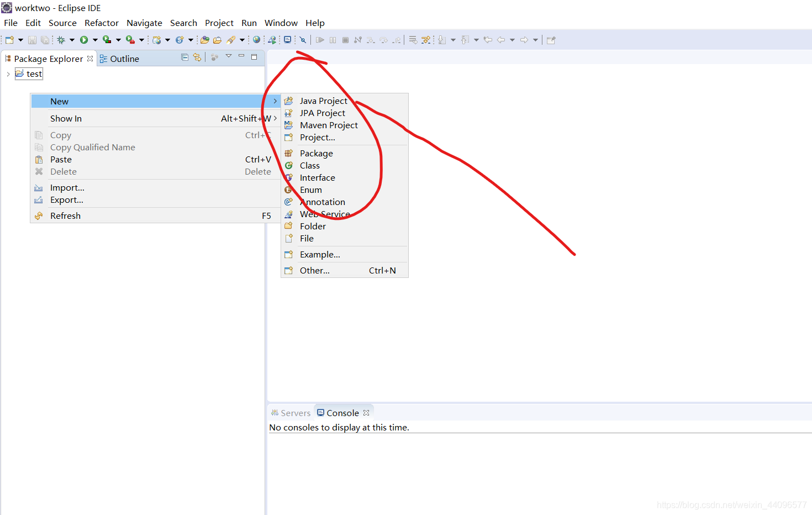Click the Disconnect debug icon
Viewport: 812px width, 515px height.
[x=358, y=40]
